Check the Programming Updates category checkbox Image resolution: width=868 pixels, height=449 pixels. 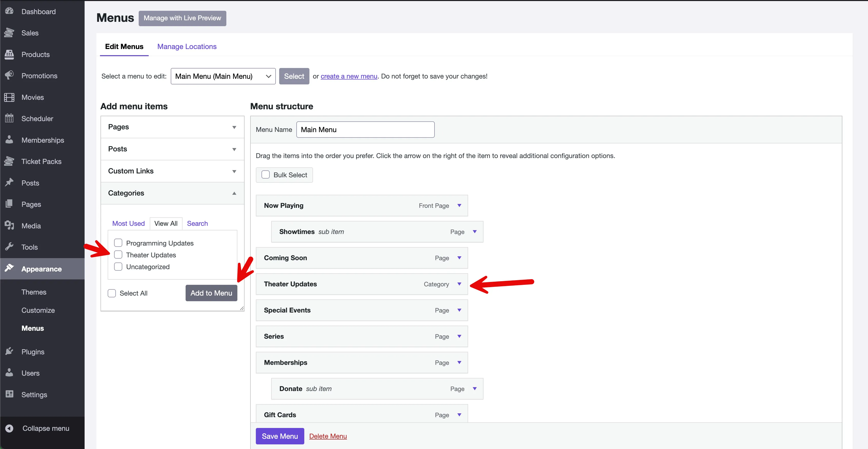pos(118,243)
